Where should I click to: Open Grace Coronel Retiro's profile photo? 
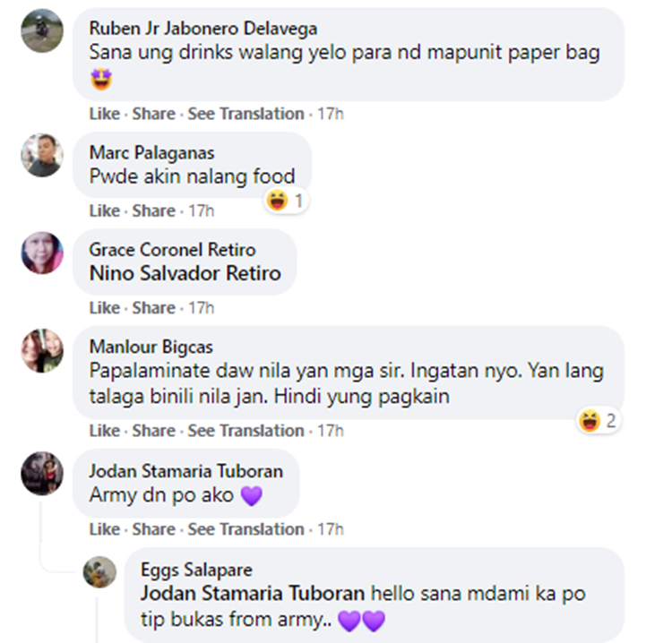42,253
